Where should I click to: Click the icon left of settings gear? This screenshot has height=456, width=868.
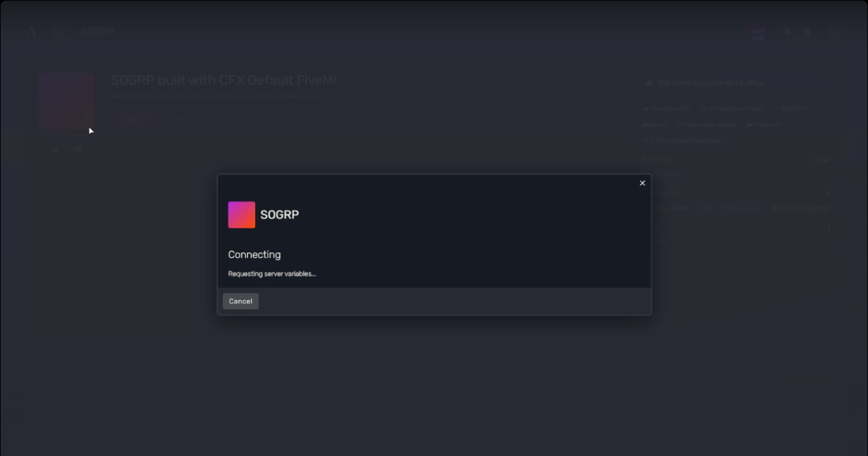pyautogui.click(x=788, y=32)
